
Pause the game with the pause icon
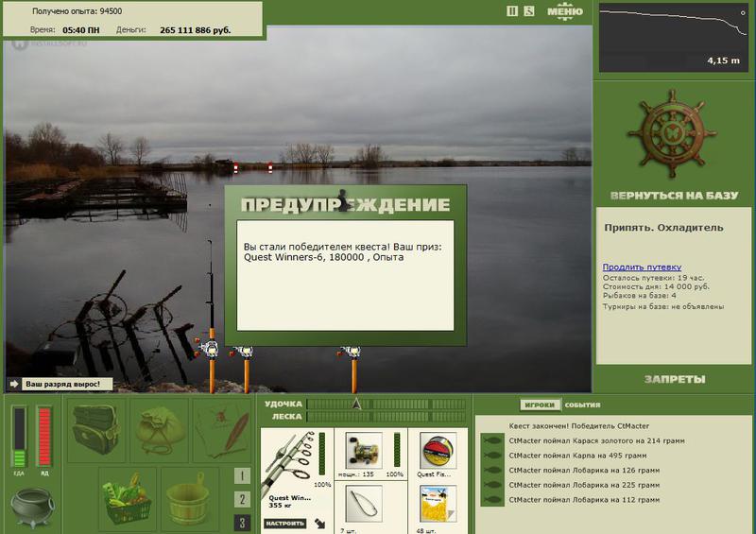[x=512, y=10]
